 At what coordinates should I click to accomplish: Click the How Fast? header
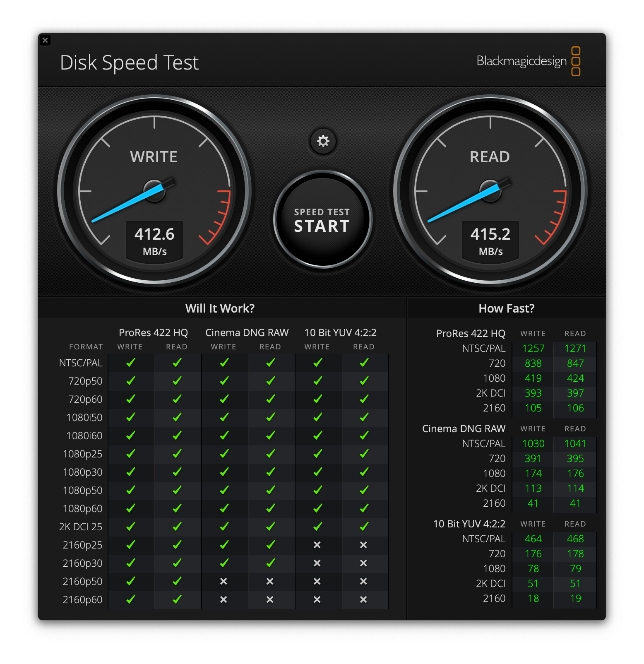(x=506, y=308)
